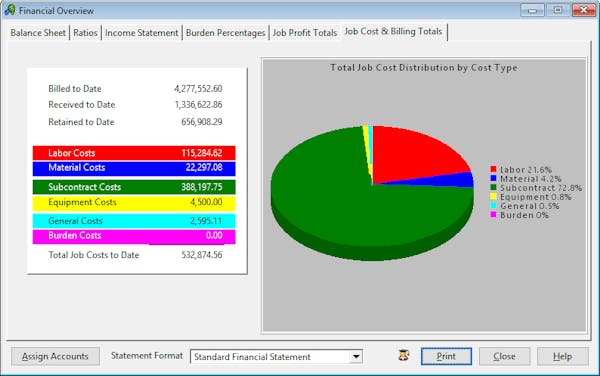Open the Statement Format dropdown arrow
The image size is (600, 376).
356,357
